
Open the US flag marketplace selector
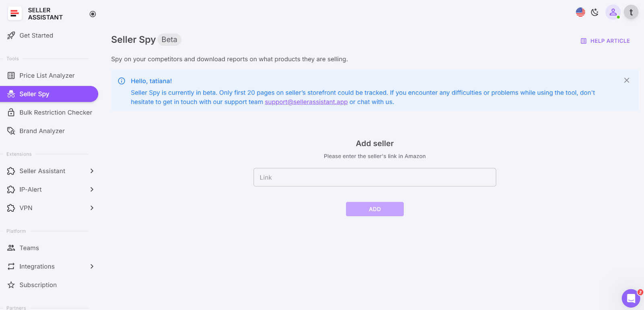coord(580,12)
